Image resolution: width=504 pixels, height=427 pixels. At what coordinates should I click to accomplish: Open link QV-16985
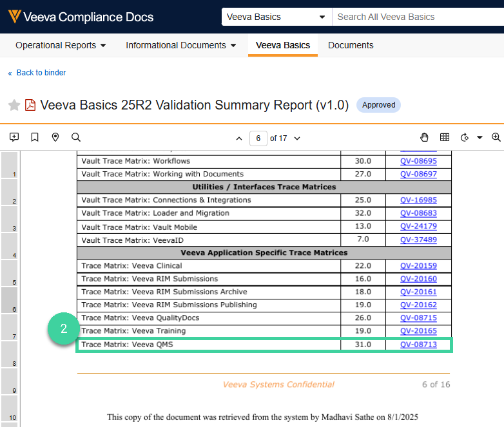click(x=418, y=200)
